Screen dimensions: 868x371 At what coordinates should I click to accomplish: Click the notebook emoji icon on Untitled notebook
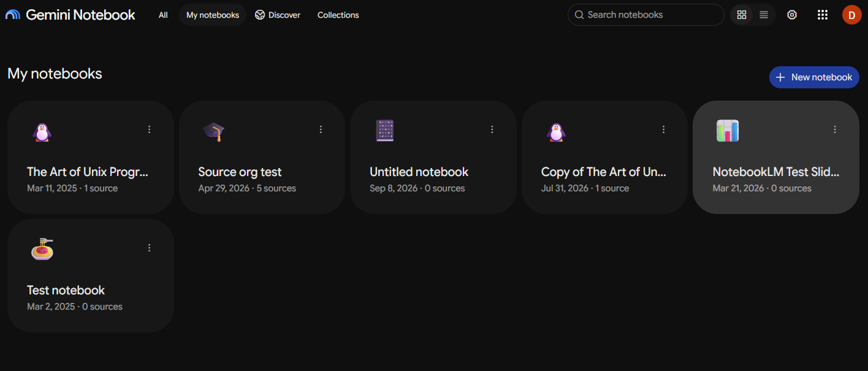(x=384, y=131)
